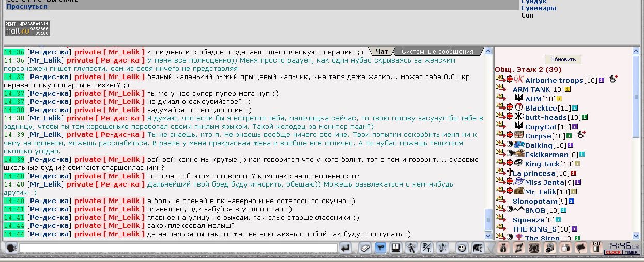Click the Обновить button
Image resolution: width=644 pixels, height=262 pixels.
[563, 59]
